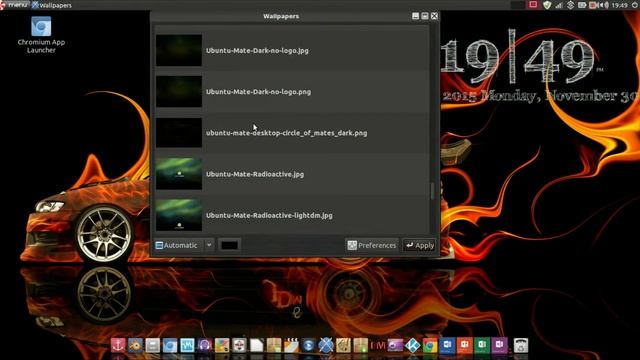Select Ubuntu-Mate-Radioactive-lightdm.jpg thumbnail
This screenshot has width=640, height=360.
179,215
